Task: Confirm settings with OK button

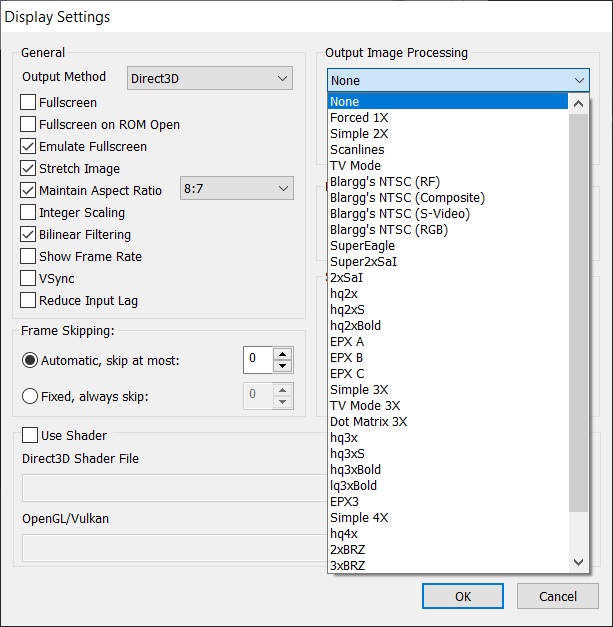Action: coord(463,596)
